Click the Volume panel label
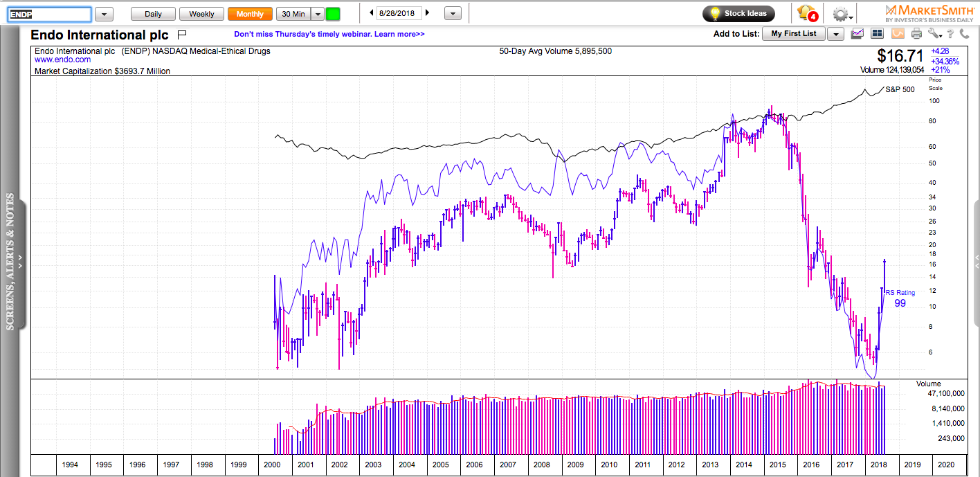 pos(929,384)
